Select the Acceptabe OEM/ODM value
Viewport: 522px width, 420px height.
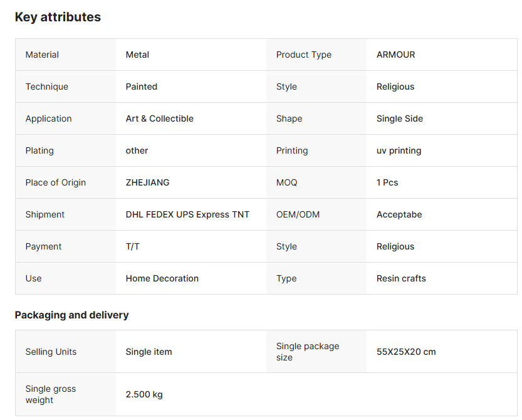pyautogui.click(x=399, y=214)
